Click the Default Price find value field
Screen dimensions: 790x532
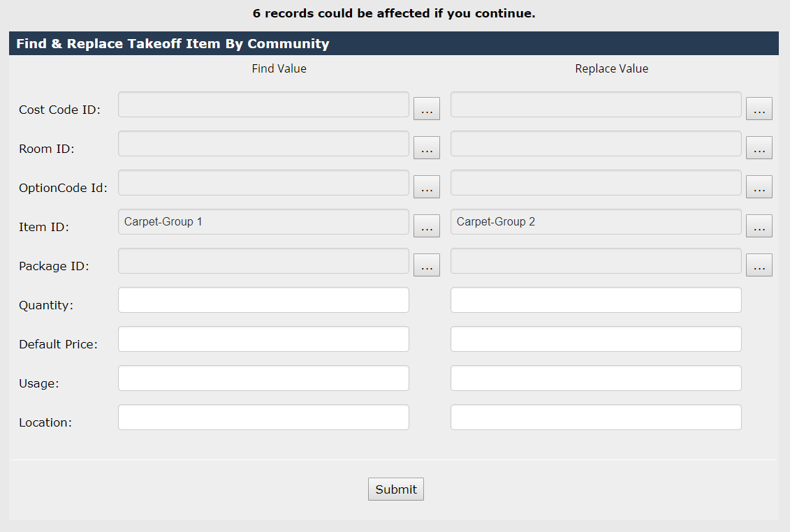click(x=263, y=339)
